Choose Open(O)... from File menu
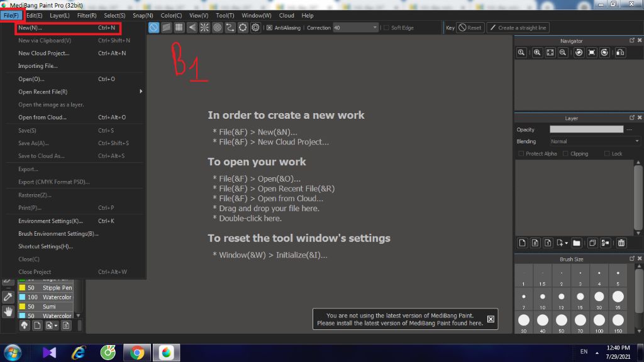 coord(74,79)
